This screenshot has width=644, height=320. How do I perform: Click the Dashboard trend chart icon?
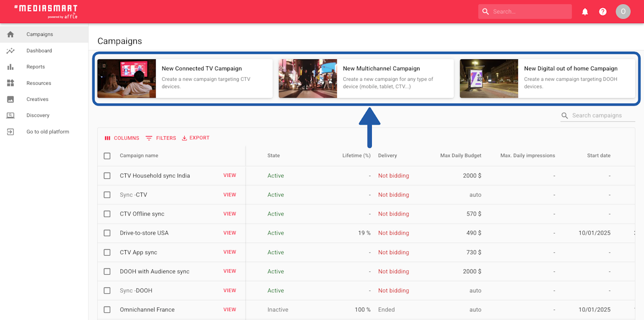[x=11, y=51]
